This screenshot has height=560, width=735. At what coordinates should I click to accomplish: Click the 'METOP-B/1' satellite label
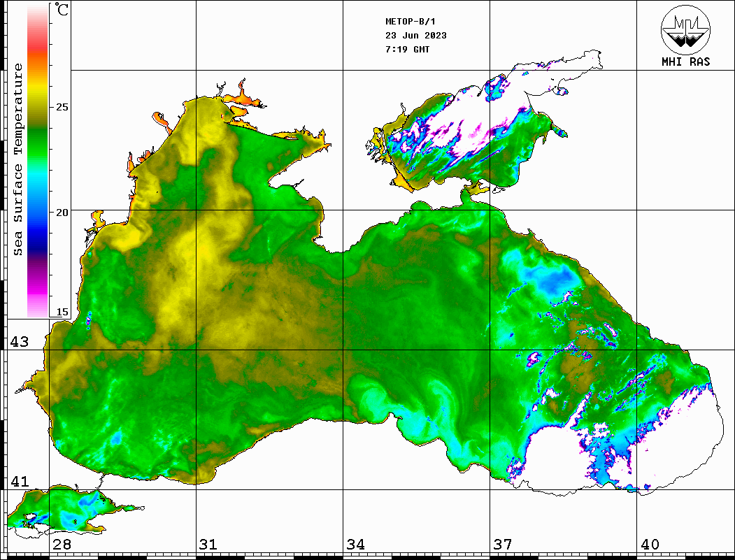(x=411, y=22)
